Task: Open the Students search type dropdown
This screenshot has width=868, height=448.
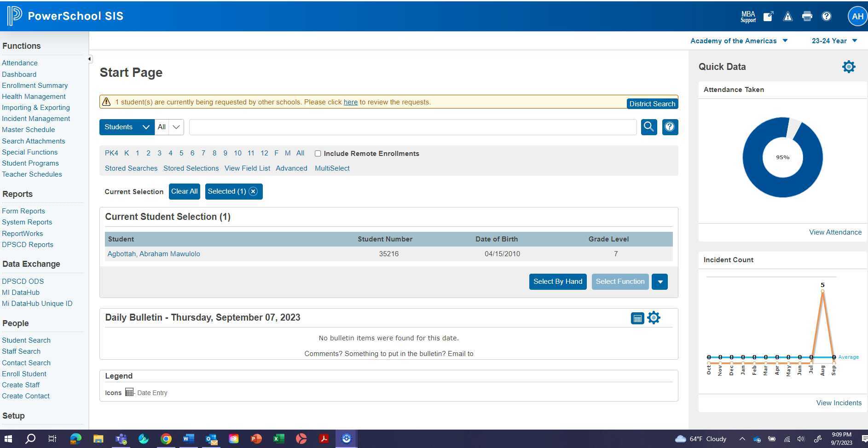Action: (127, 127)
